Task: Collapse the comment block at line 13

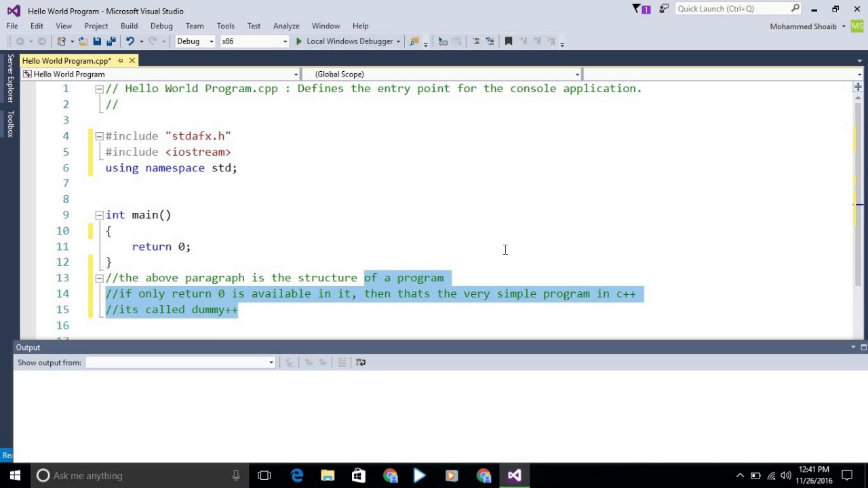Action: [99, 278]
